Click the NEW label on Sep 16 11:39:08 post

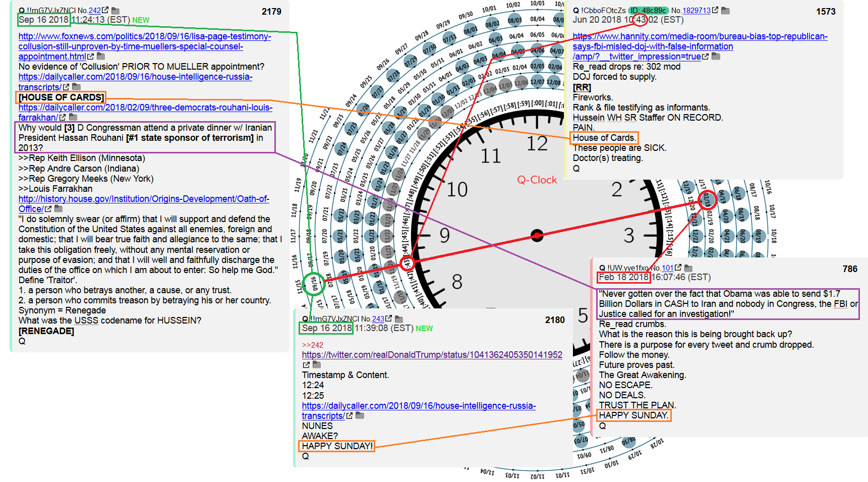tap(424, 329)
